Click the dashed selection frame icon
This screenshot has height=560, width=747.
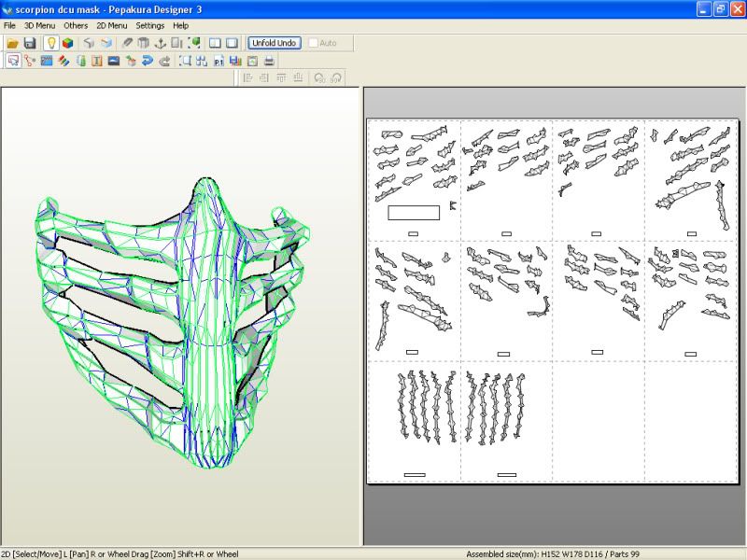point(185,61)
